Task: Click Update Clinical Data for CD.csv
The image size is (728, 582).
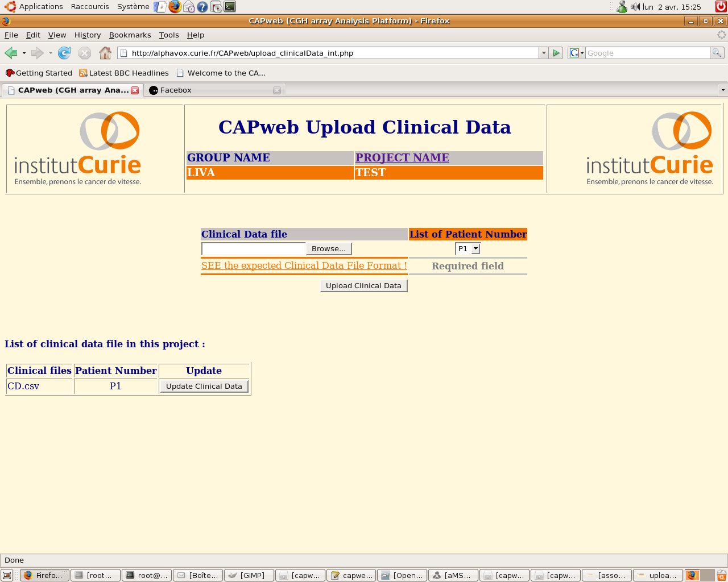Action: 204,386
